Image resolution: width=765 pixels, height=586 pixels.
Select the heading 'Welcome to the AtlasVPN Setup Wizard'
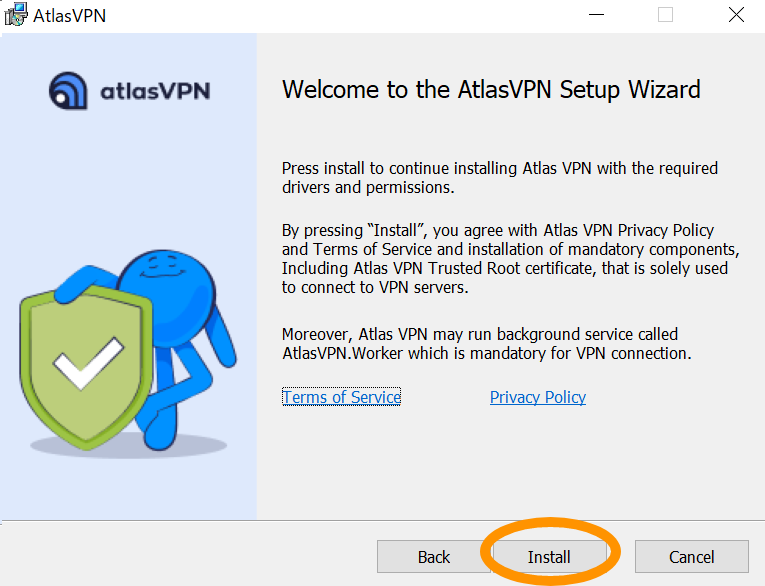coord(491,90)
